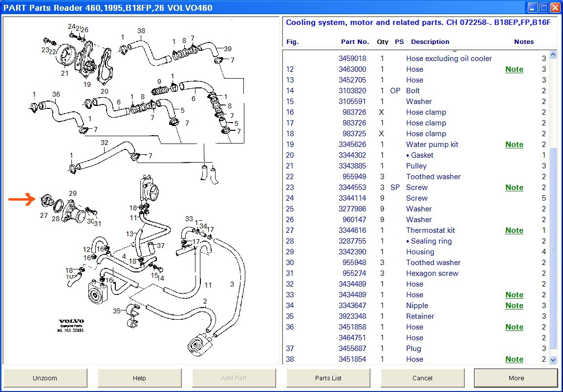Open Note for Screw part 3344553

pyautogui.click(x=514, y=187)
